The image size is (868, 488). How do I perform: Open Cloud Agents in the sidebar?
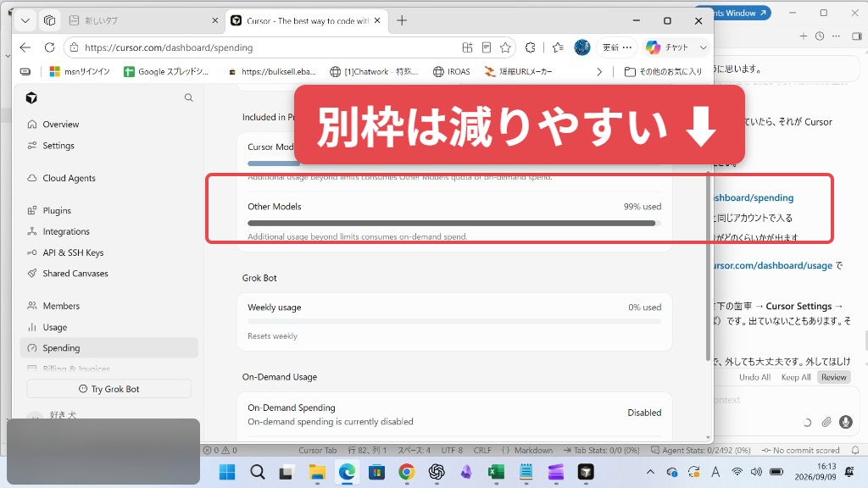[109, 178]
